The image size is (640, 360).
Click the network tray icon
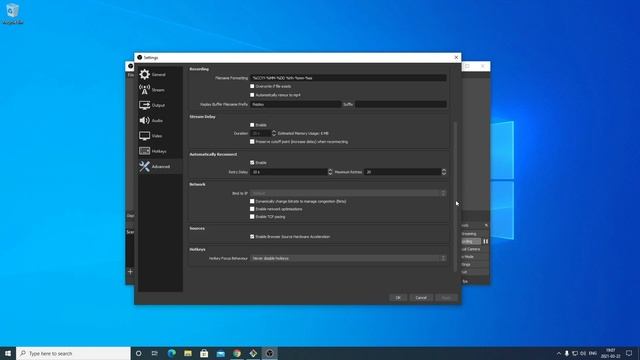[575, 353]
